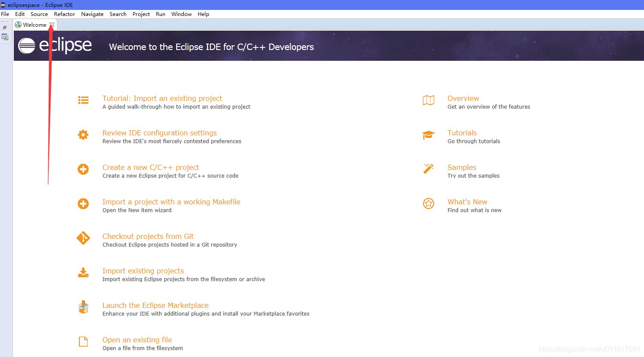Click the plus icon for Import Makefile project

coord(83,204)
